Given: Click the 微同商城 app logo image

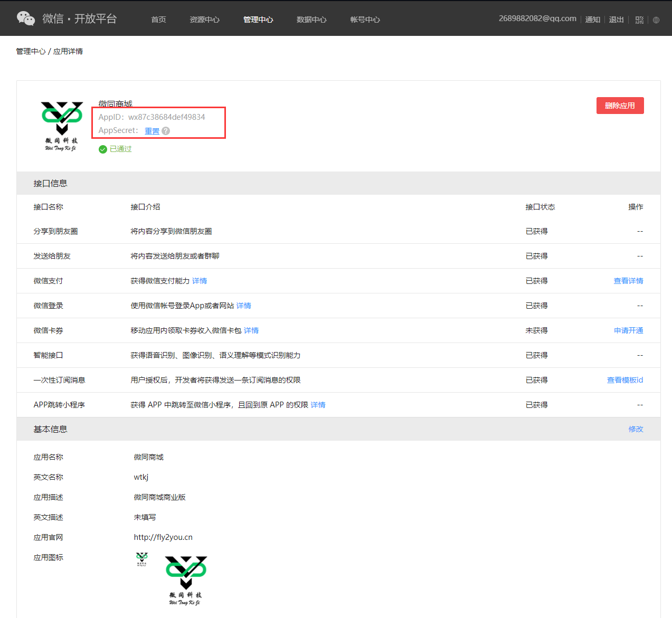Looking at the screenshot, I should point(62,126).
